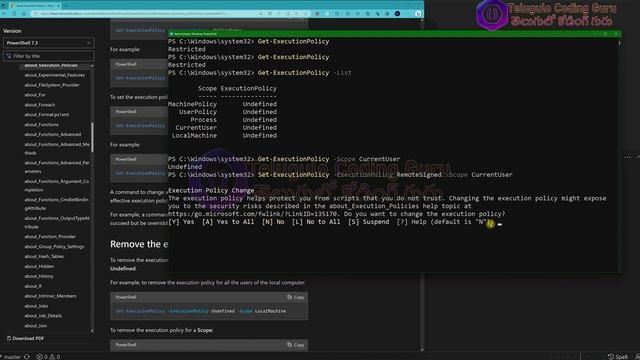Click the 'Remove the e' section heading

click(x=139, y=244)
